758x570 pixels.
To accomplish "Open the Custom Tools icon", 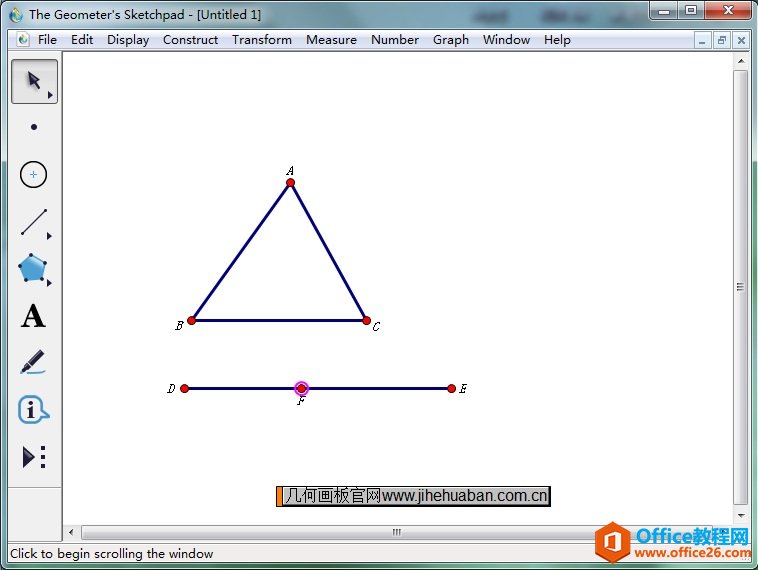I will [x=34, y=457].
